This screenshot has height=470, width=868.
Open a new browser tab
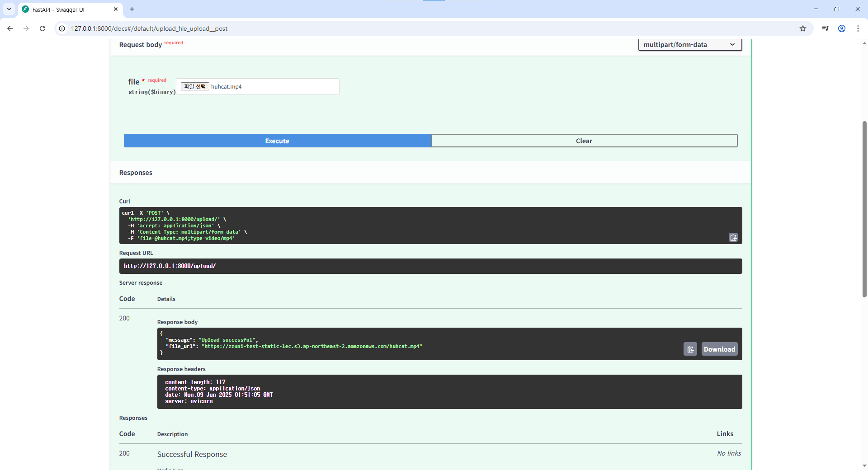132,9
